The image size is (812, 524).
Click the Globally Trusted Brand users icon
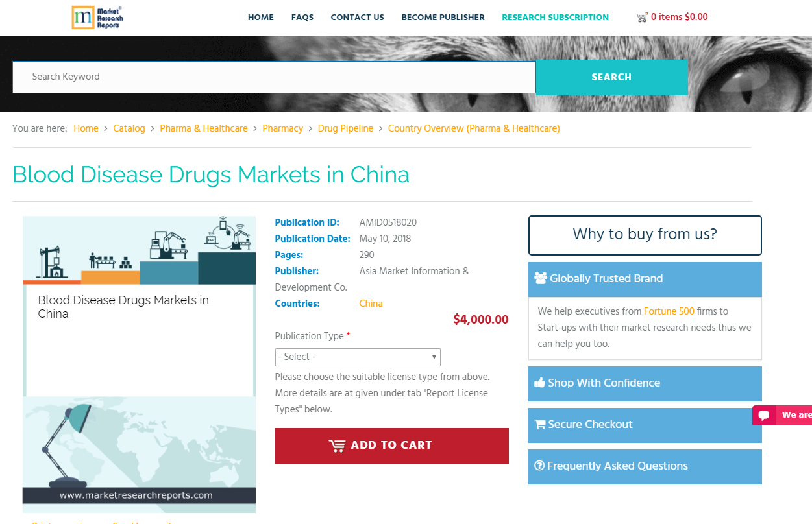point(541,278)
